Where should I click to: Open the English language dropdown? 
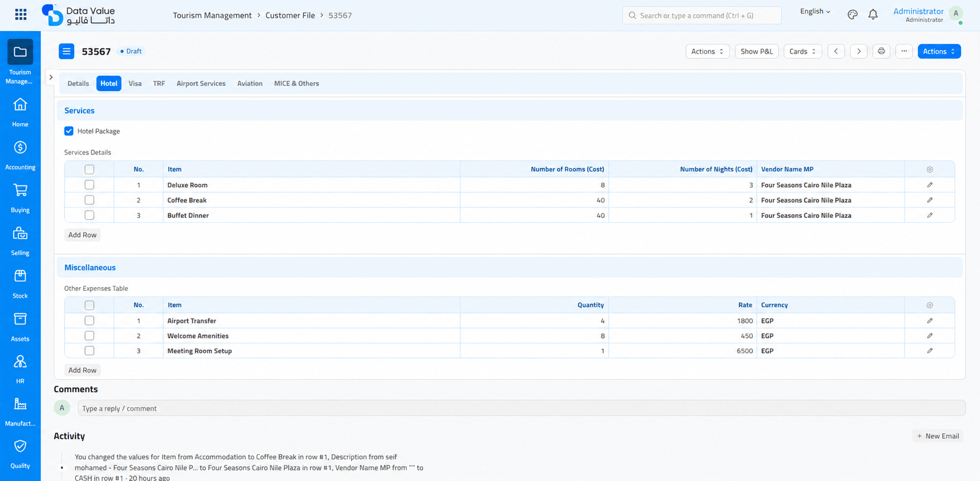click(x=815, y=11)
